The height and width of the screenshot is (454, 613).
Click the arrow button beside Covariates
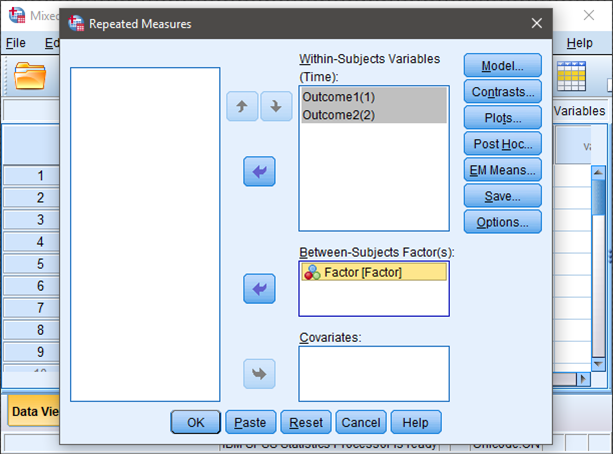tap(259, 374)
